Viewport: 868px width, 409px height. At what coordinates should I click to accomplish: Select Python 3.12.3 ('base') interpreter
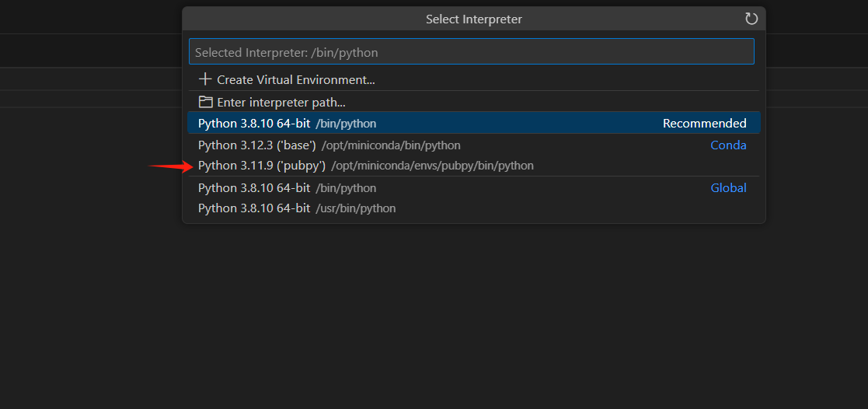pyautogui.click(x=256, y=145)
